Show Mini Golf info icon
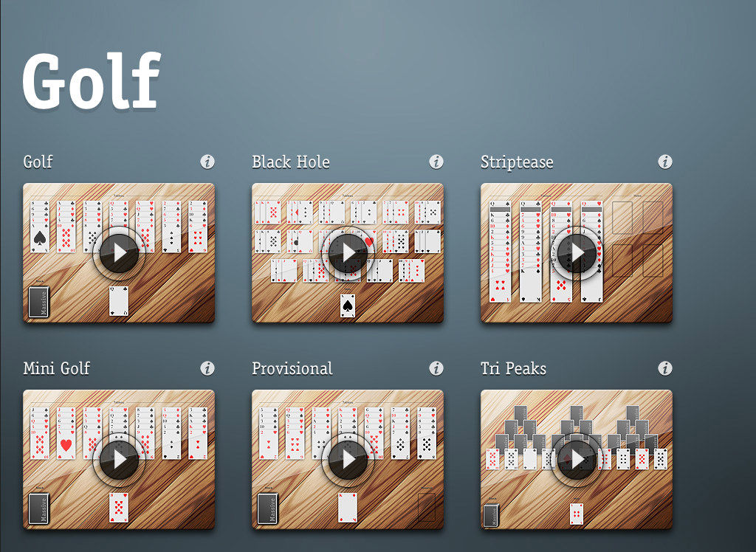Screen dimensions: 756x552 click(x=207, y=368)
